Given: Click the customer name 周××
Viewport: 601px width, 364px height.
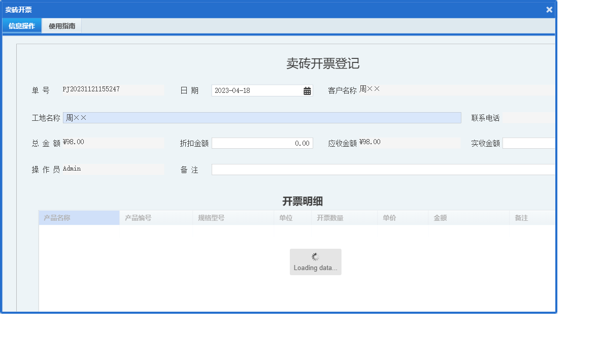Looking at the screenshot, I should (x=369, y=88).
